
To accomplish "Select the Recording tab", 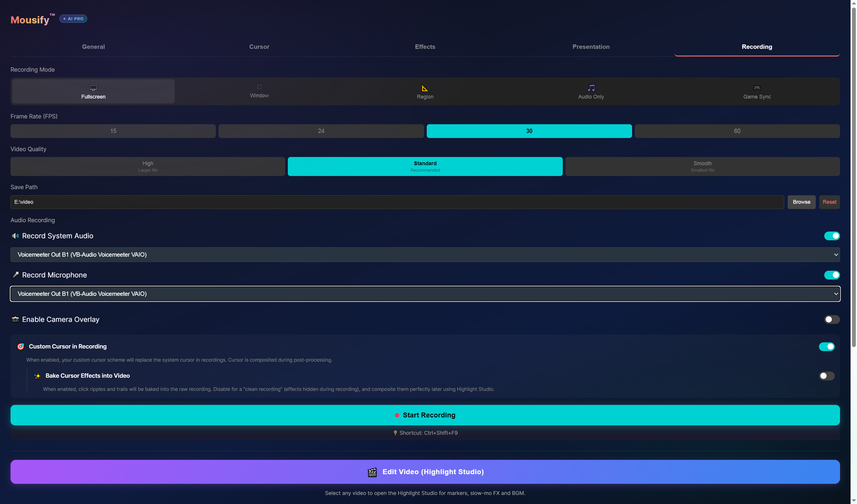I will click(x=757, y=47).
